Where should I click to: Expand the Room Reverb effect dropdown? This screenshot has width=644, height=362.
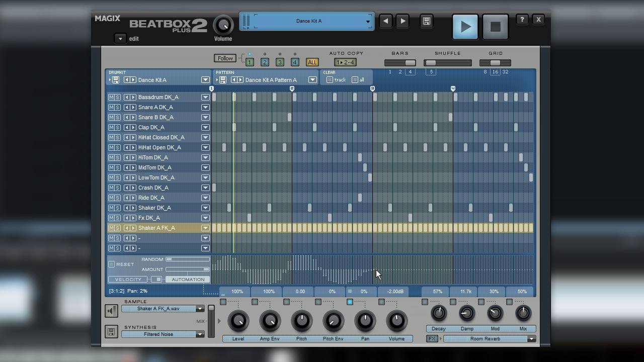click(x=531, y=339)
